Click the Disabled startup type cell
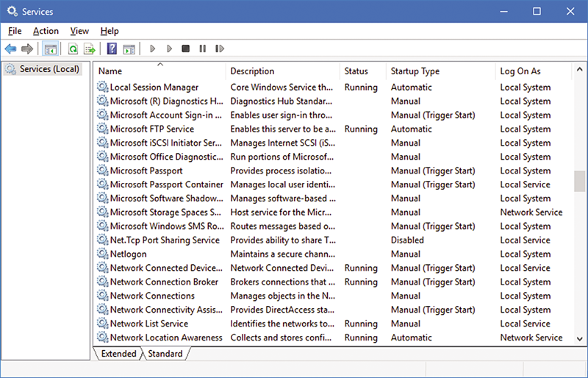The width and height of the screenshot is (588, 378). 407,240
